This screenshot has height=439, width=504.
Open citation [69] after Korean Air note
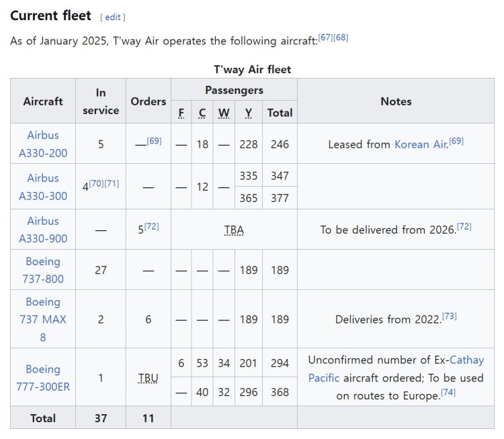click(x=456, y=141)
